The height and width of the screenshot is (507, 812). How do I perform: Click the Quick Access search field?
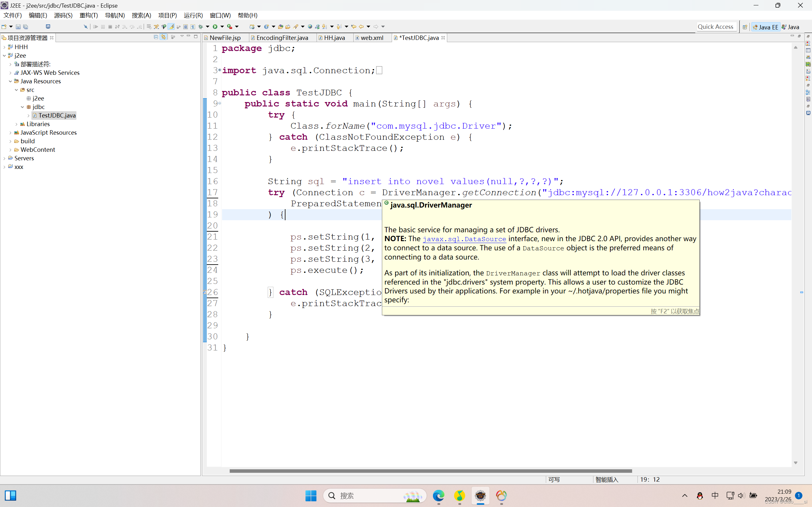tap(715, 27)
